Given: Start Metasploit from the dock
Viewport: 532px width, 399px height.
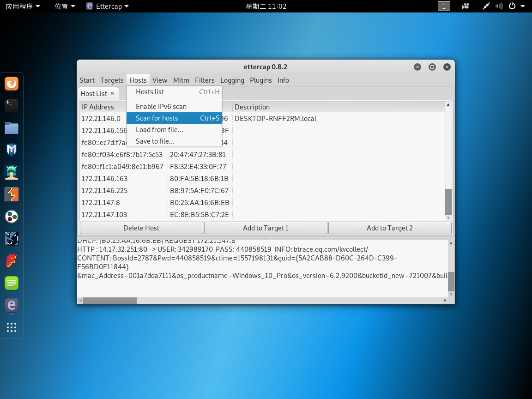Looking at the screenshot, I should click(11, 150).
